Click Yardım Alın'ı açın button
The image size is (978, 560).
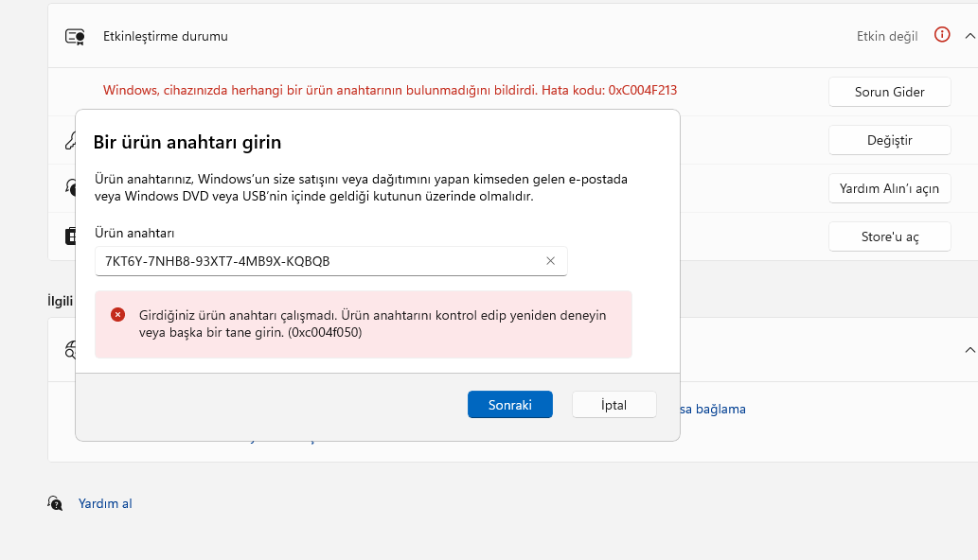(x=889, y=188)
